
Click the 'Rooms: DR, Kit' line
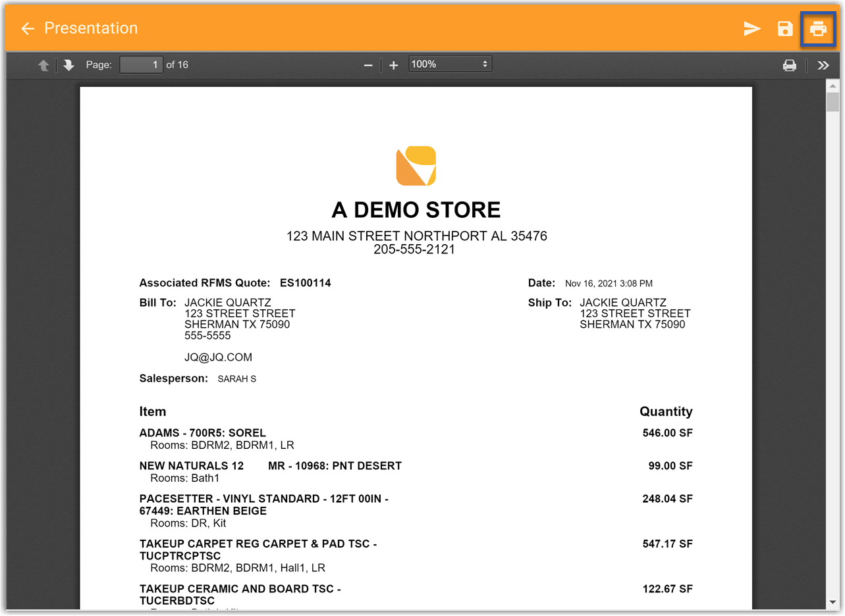coord(188,523)
